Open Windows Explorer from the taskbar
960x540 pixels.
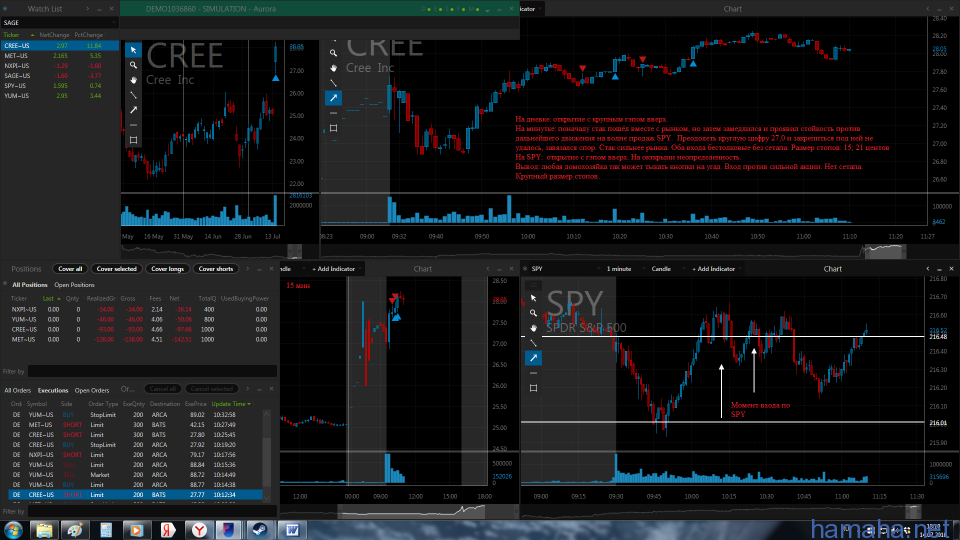pos(44,530)
